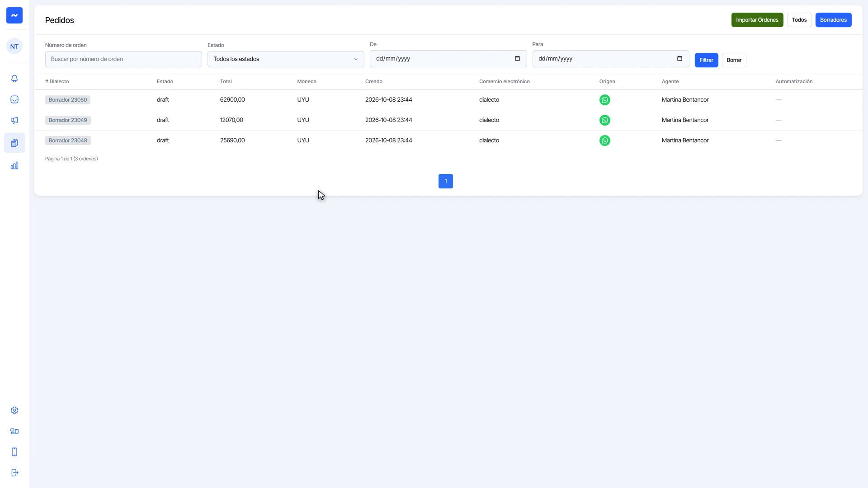Image resolution: width=868 pixels, height=488 pixels.
Task: Click Importar Órdenes button
Action: [757, 20]
